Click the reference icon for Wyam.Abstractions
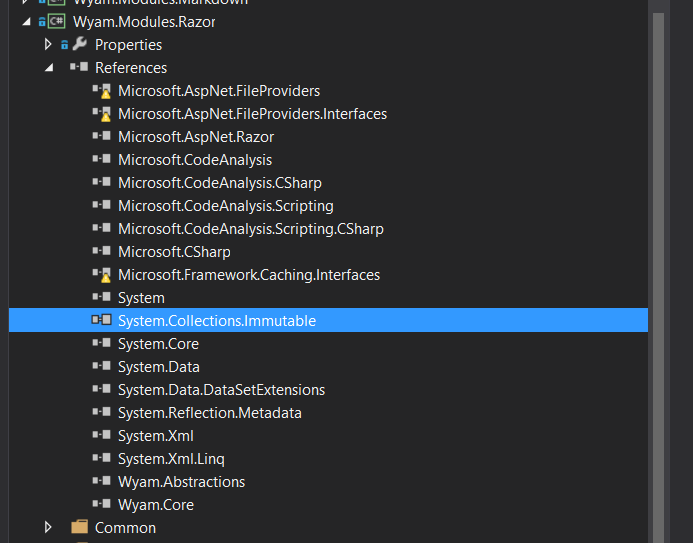693x543 pixels. (102, 480)
